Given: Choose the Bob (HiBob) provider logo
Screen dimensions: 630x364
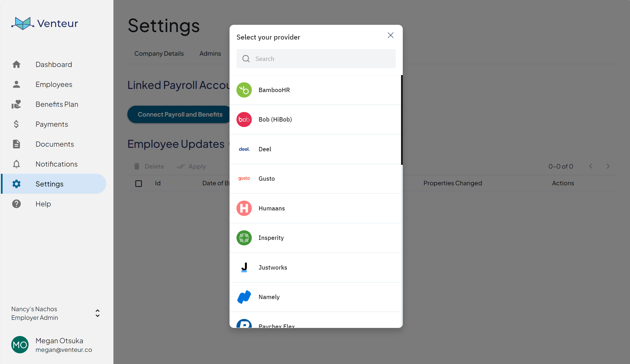Looking at the screenshot, I should [x=244, y=120].
